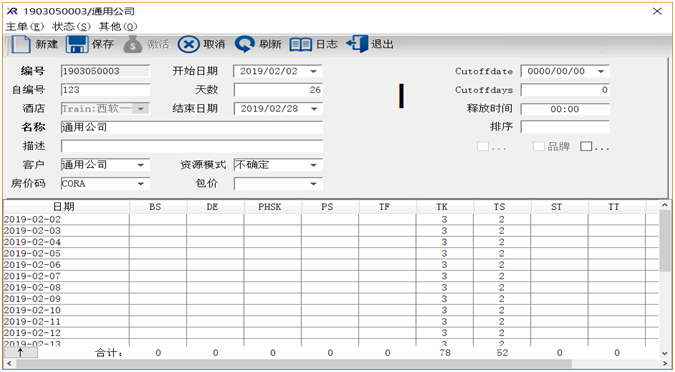Expand the 房价码 CORA dropdown

click(141, 184)
